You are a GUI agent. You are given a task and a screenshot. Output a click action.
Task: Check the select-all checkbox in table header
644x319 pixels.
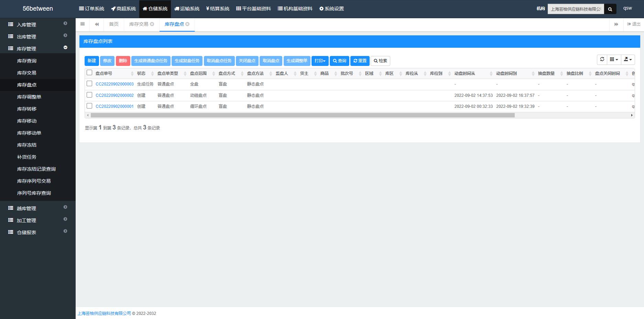89,72
